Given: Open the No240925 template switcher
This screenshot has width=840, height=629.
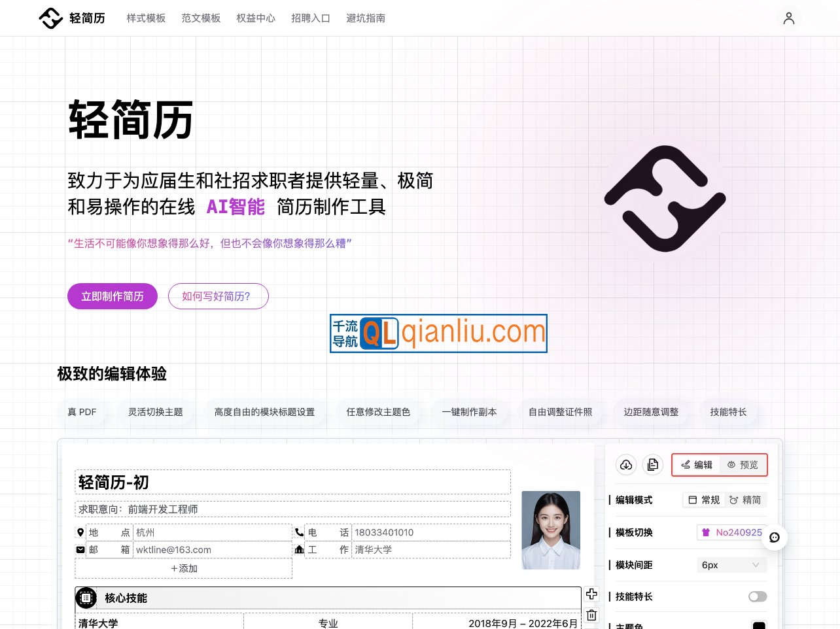Looking at the screenshot, I should (x=731, y=532).
